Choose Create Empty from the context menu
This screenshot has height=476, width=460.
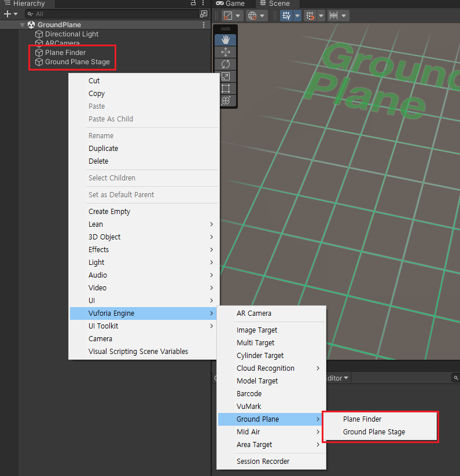[x=143, y=212]
